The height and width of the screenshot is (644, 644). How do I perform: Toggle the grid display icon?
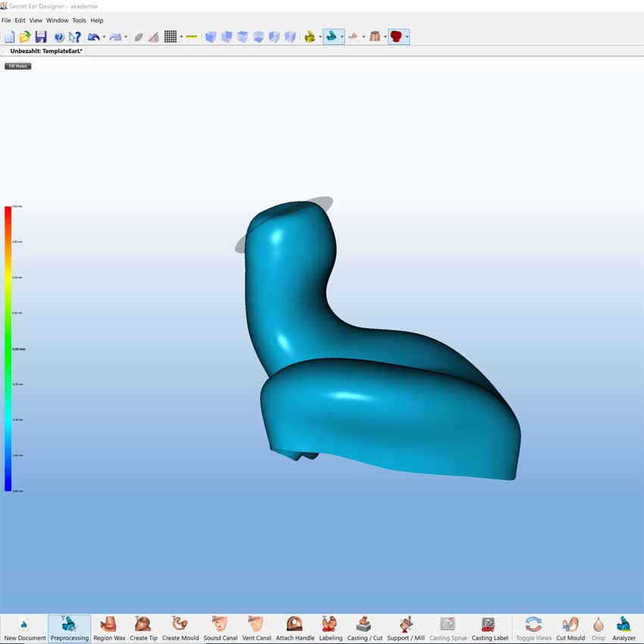170,36
